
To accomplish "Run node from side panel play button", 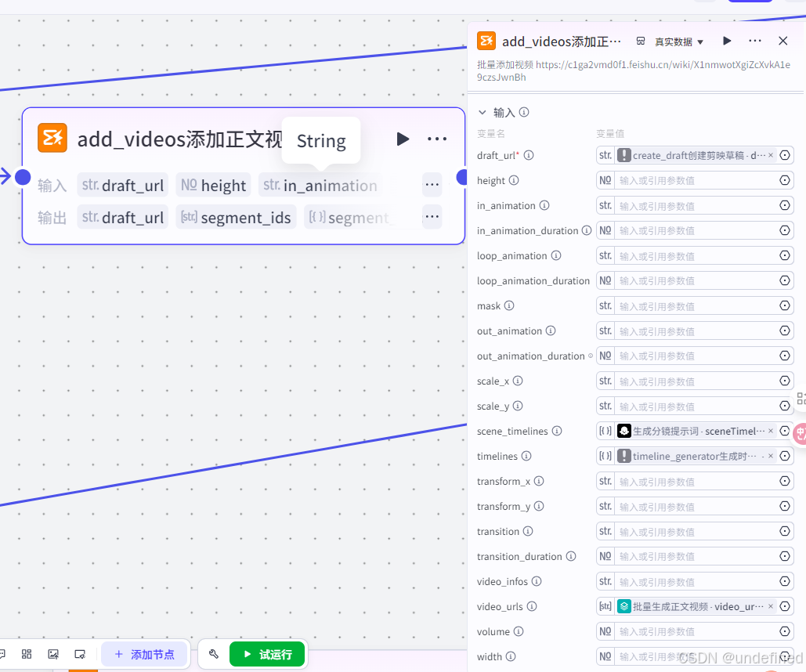I will click(x=727, y=41).
